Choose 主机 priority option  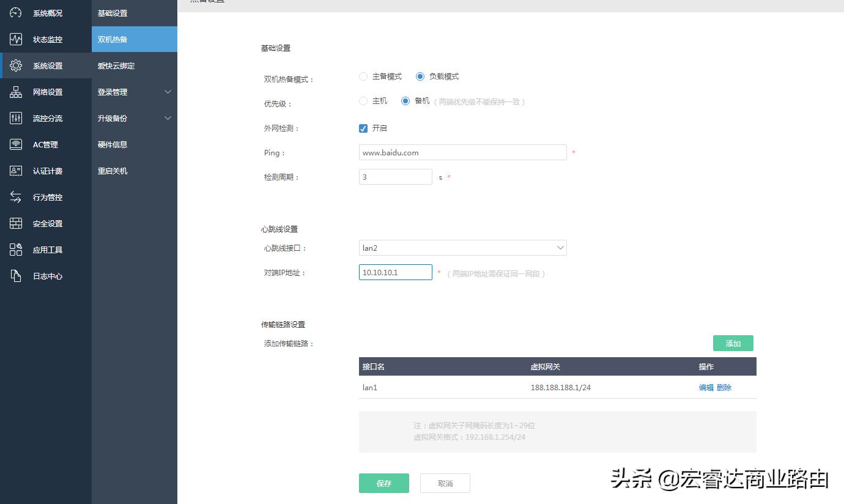[363, 101]
